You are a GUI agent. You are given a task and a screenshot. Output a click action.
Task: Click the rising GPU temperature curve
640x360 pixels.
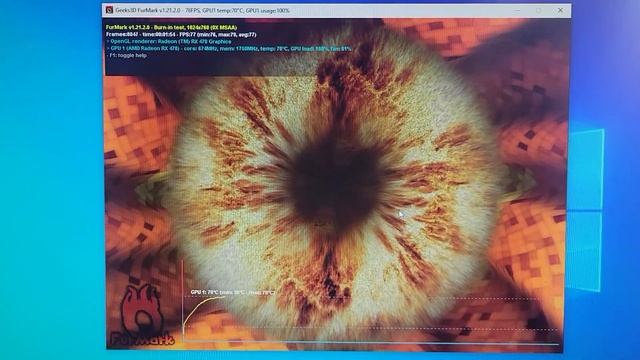click(203, 312)
